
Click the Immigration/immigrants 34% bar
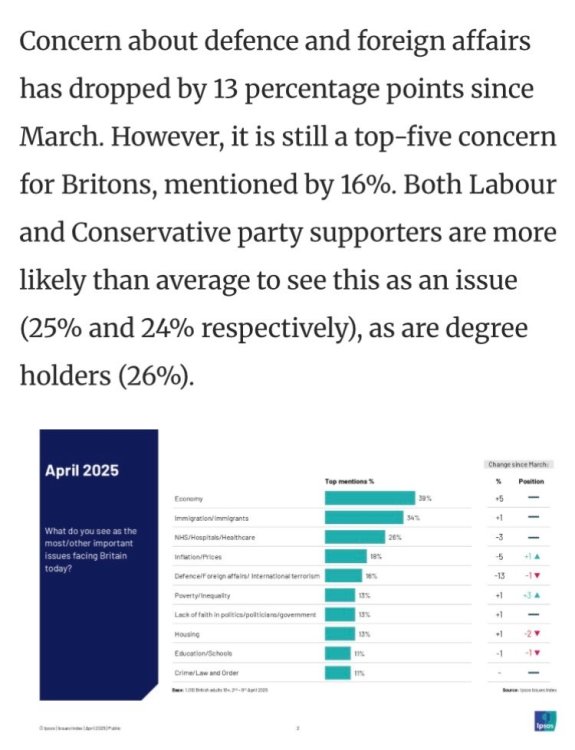coord(364,518)
